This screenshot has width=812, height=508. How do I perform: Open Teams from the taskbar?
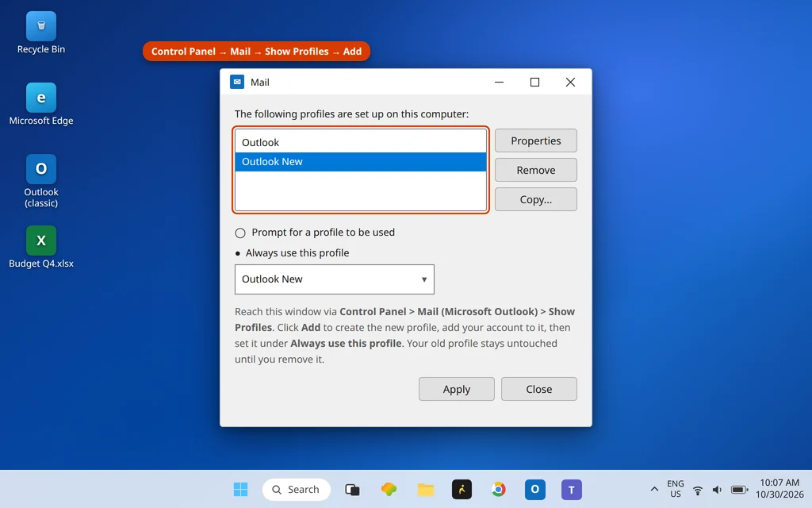572,489
